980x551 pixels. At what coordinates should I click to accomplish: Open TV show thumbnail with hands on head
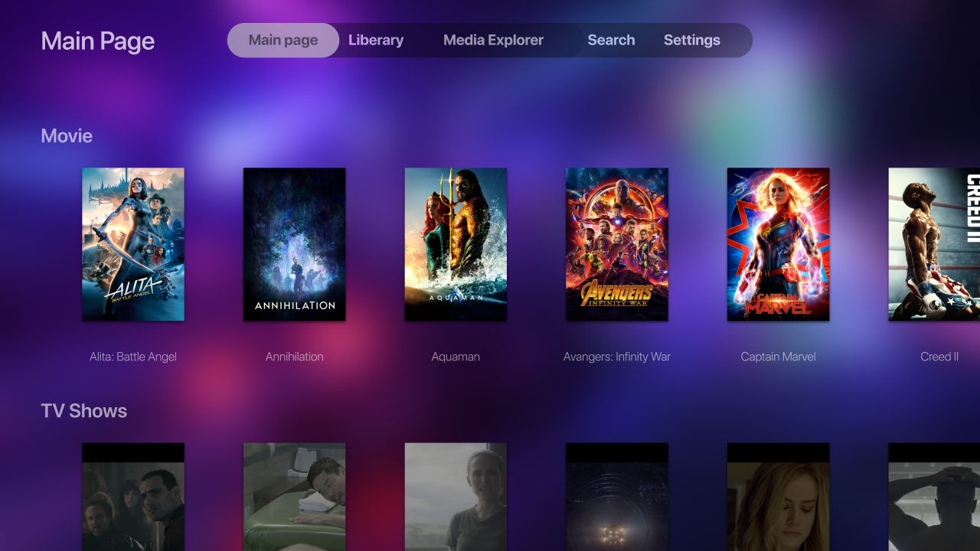(934, 497)
